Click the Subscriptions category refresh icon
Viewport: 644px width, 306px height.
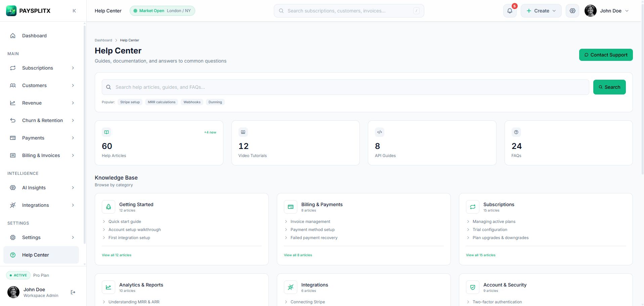point(473,207)
